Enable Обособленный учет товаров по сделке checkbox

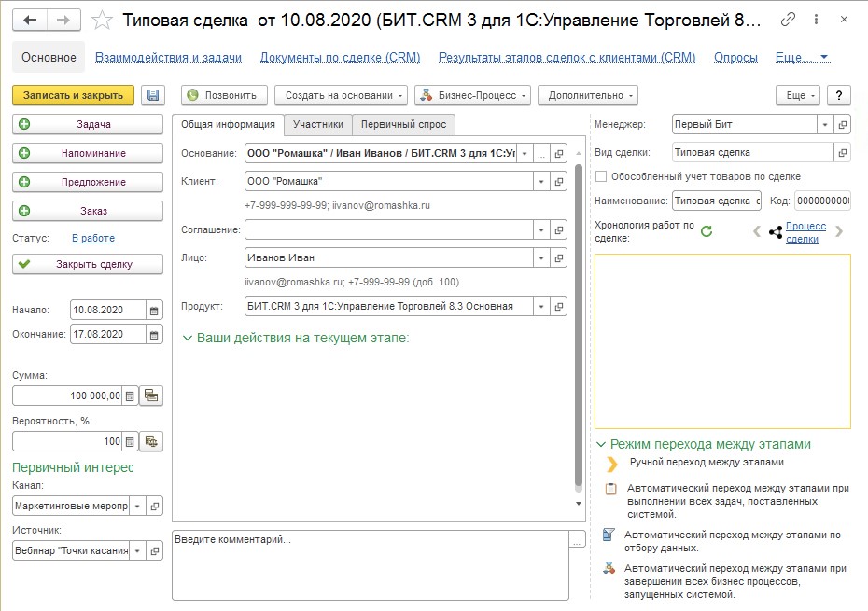click(601, 176)
